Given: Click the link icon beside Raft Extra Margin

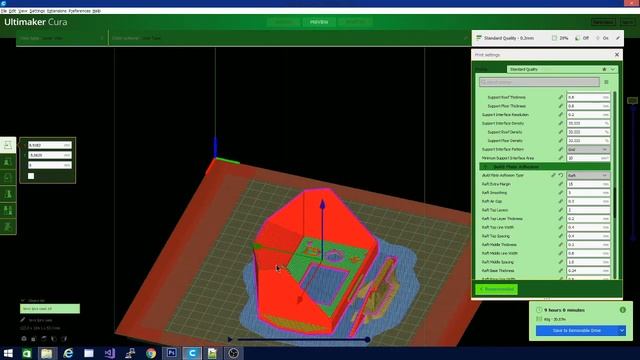Looking at the screenshot, I should 561,184.
